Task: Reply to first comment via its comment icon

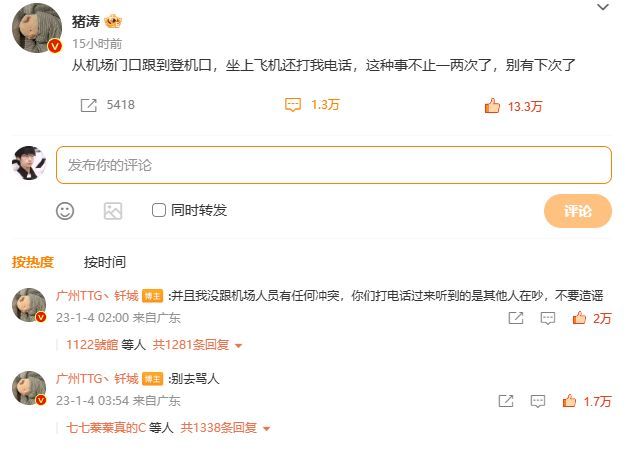Action: pos(547,318)
